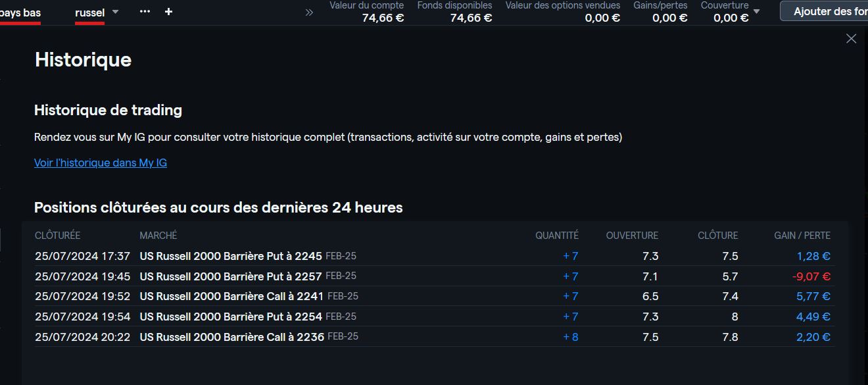Open Voir l'historique dans My IG link

point(101,163)
